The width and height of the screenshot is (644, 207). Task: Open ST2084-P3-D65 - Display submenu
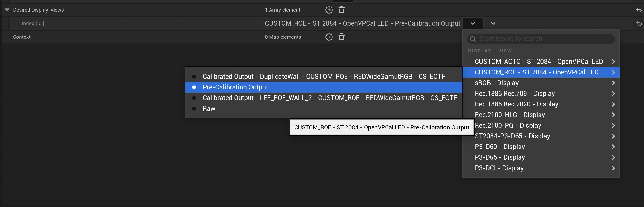[x=541, y=136]
